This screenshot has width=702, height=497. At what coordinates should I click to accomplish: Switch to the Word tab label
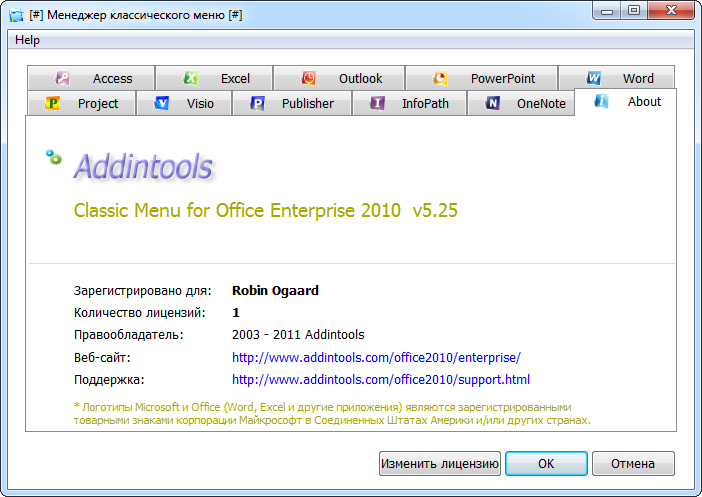click(638, 79)
